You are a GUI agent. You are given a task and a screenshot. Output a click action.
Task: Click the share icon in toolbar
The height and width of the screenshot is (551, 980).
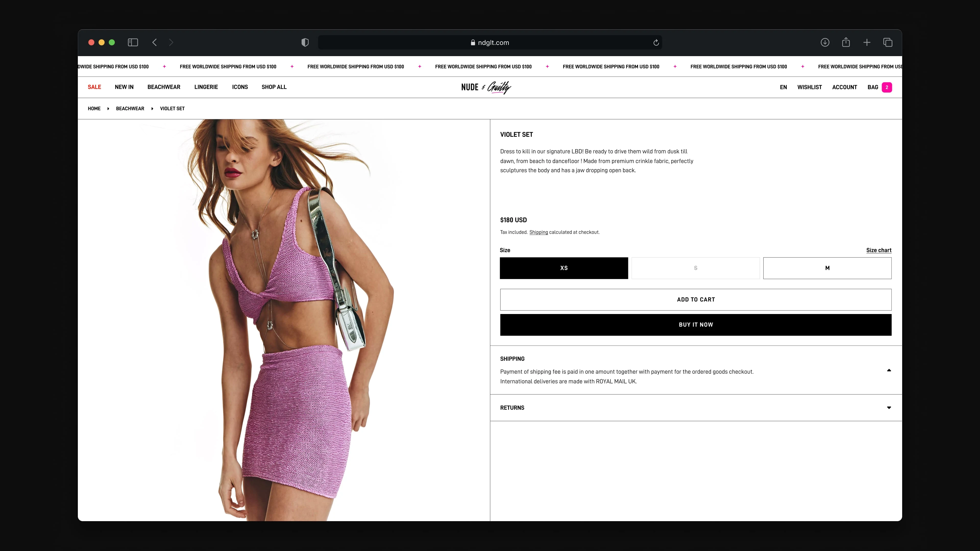(x=846, y=42)
